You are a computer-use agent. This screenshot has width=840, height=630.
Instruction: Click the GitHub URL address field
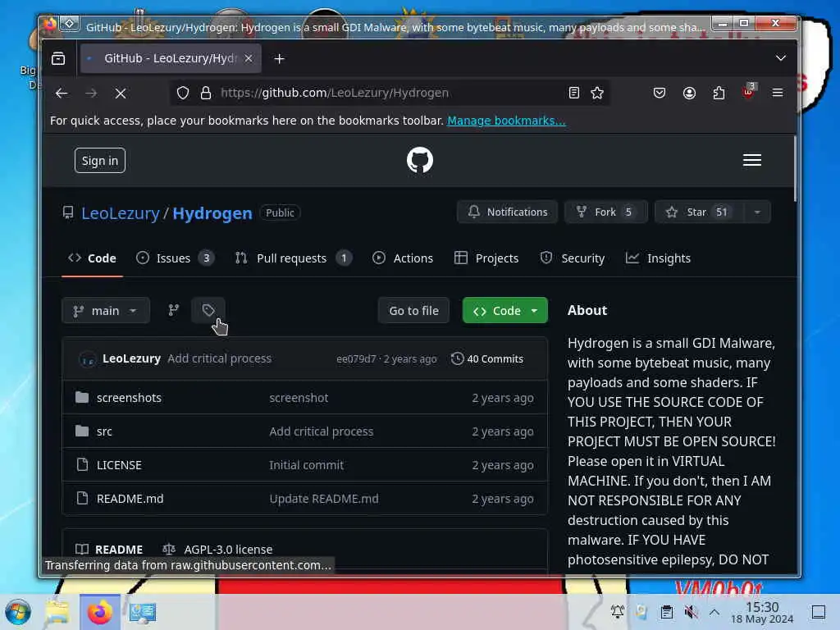pyautogui.click(x=389, y=94)
